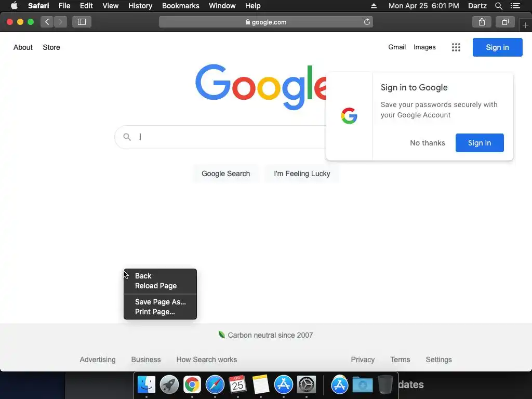Click the Google Search button

pyautogui.click(x=225, y=174)
